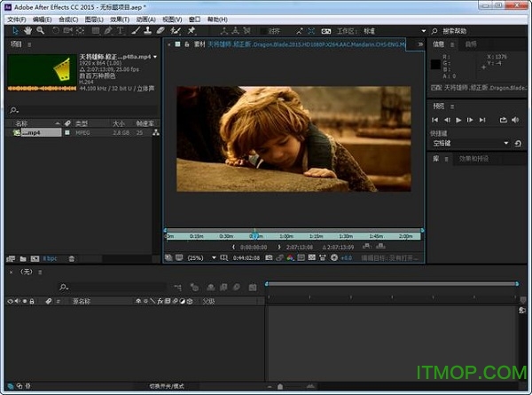
Task: Select the Roto Brush tool
Action: point(176,31)
